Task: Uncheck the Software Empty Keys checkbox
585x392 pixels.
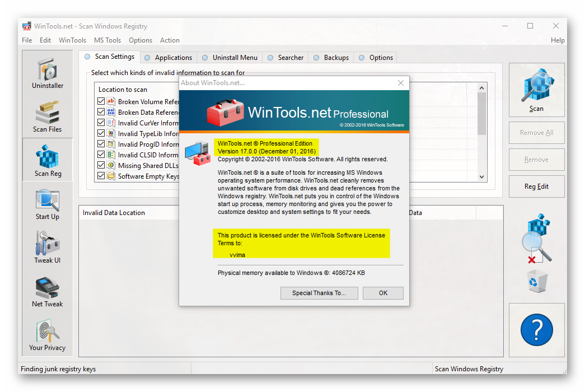Action: 101,176
